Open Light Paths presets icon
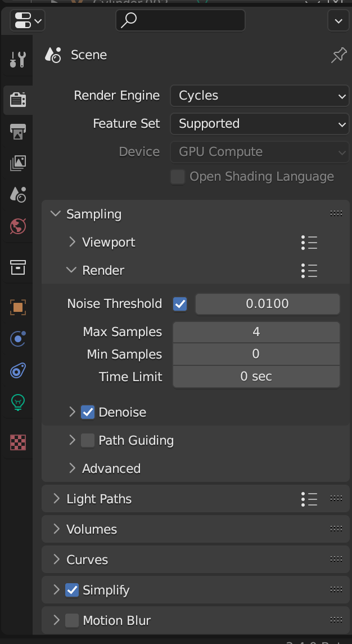The height and width of the screenshot is (644, 352). [x=309, y=499]
